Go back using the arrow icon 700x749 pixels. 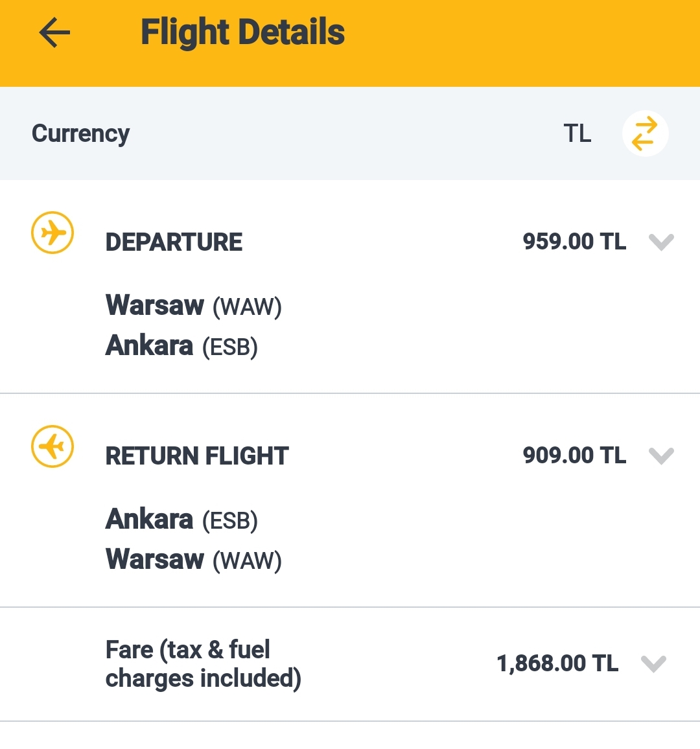pyautogui.click(x=54, y=32)
